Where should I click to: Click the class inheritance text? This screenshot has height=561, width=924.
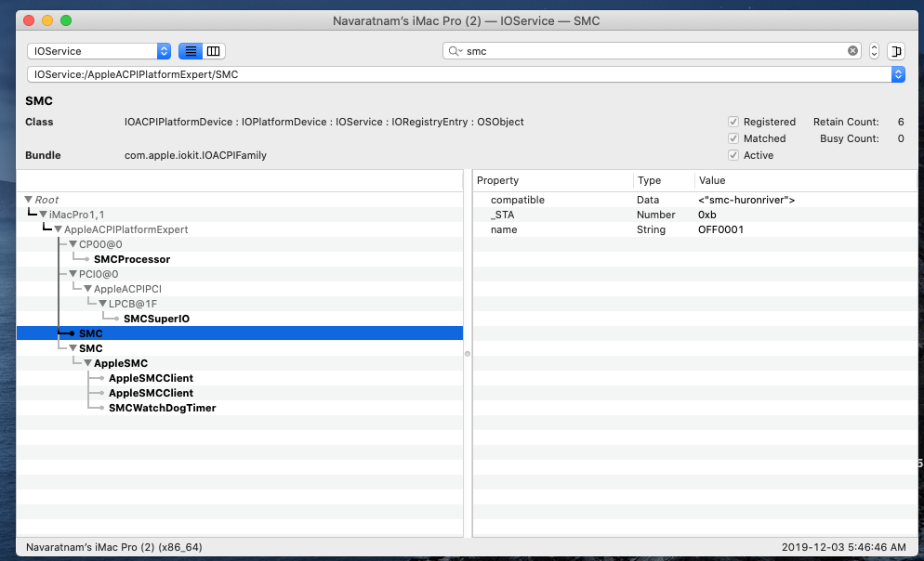tap(323, 122)
